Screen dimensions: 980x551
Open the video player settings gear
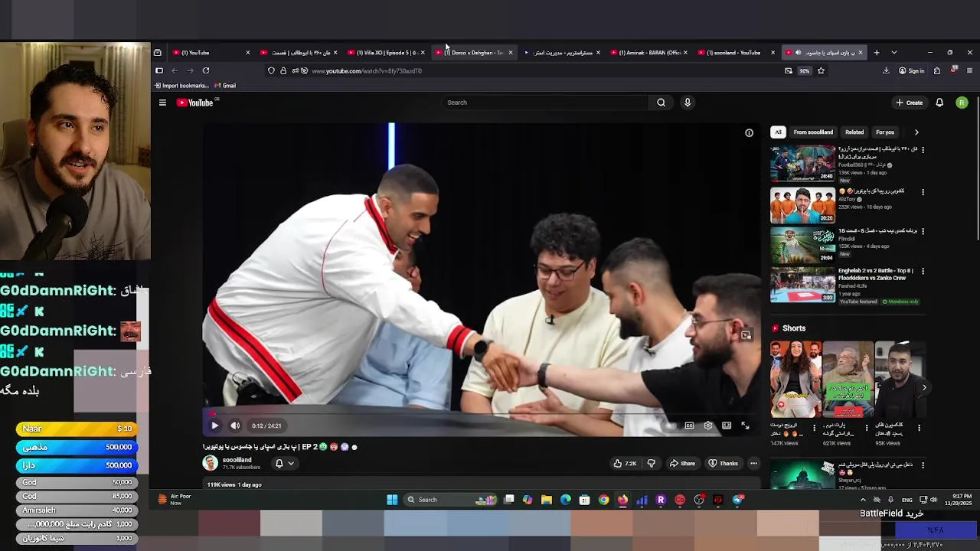[708, 425]
